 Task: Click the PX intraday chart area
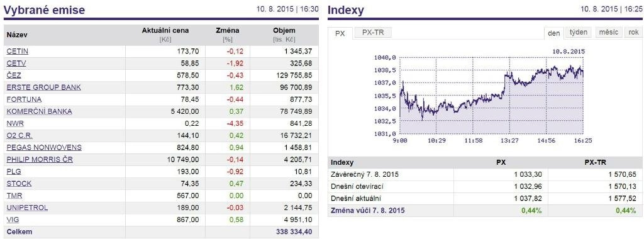(491, 95)
